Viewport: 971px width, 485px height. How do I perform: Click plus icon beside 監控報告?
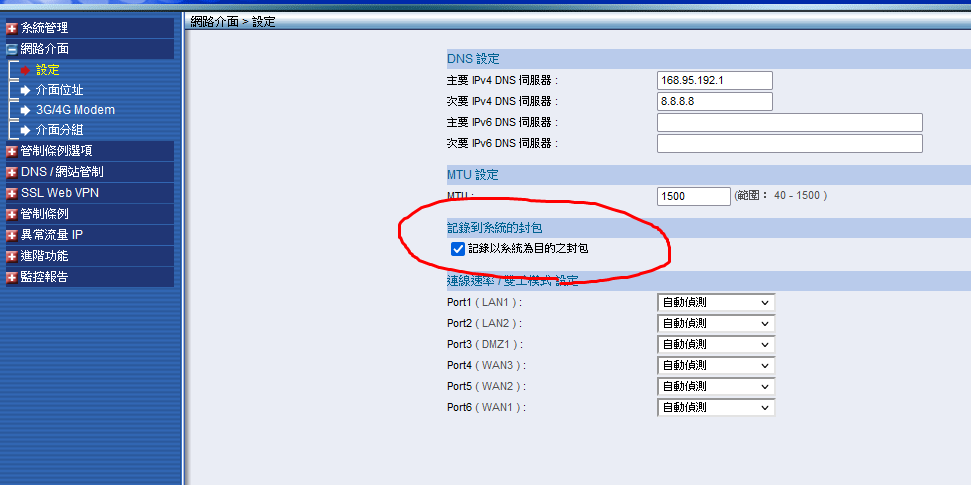12,277
